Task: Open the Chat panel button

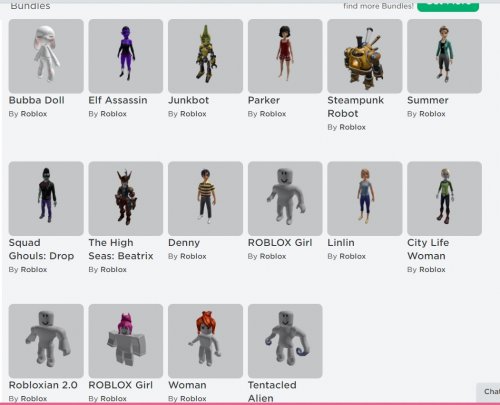Action: pos(489,392)
